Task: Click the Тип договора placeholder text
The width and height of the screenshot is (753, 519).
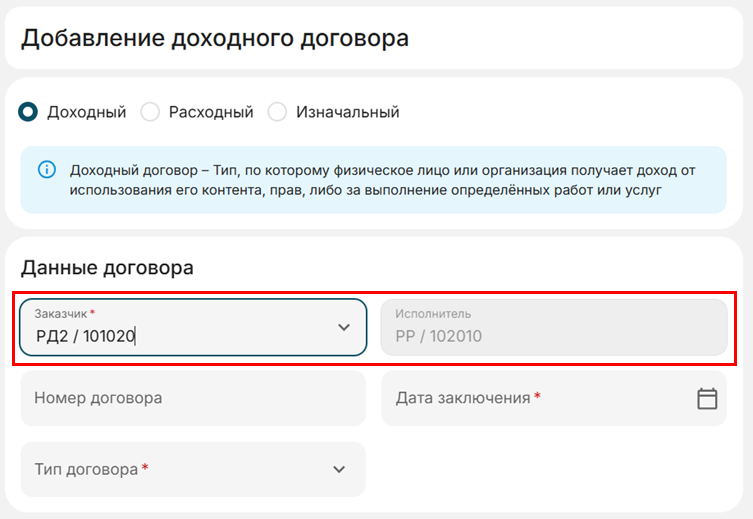Action: (86, 469)
